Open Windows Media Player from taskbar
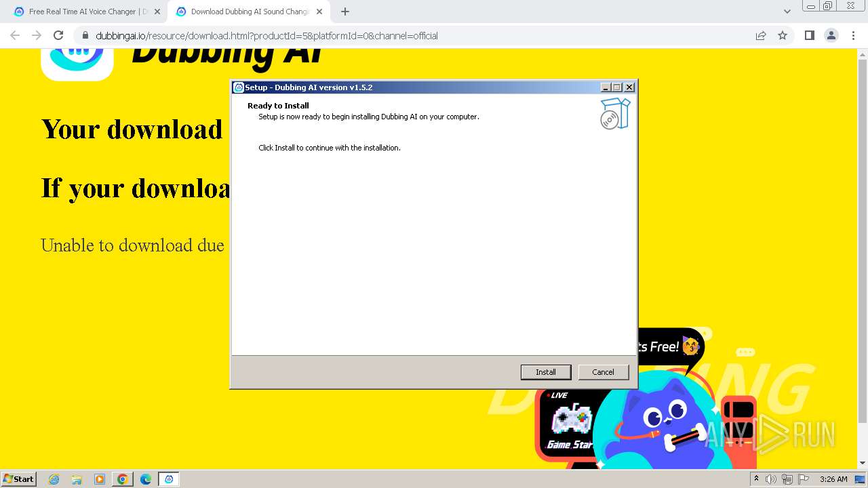868x488 pixels. (x=100, y=479)
